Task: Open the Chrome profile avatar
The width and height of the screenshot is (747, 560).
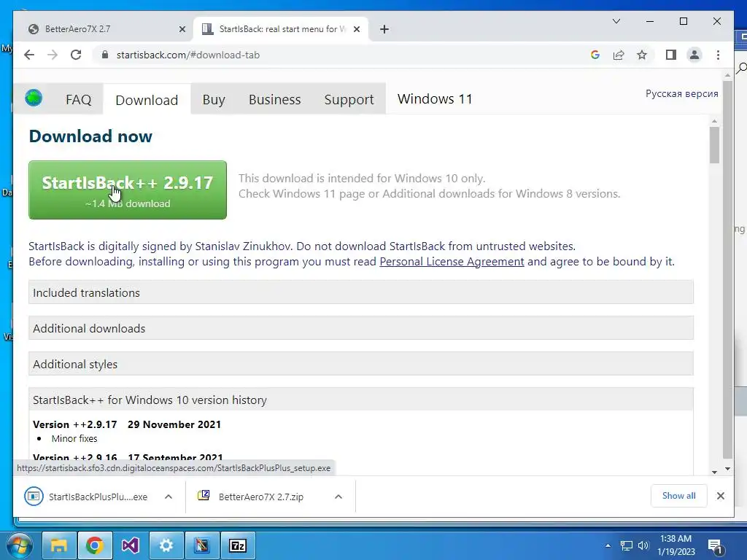Action: click(694, 55)
